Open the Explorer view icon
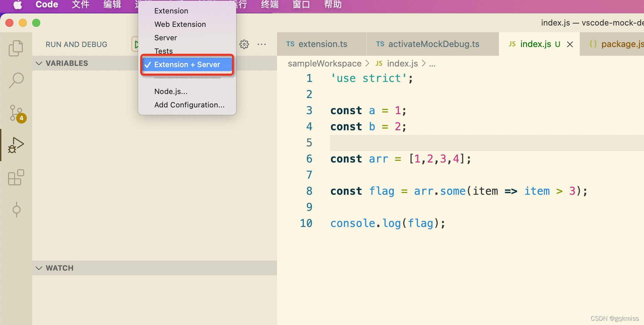 coord(16,48)
